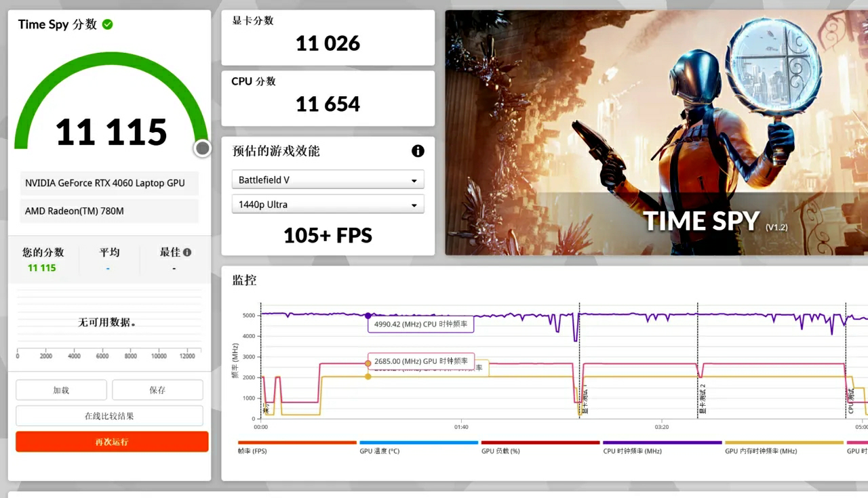Click the 2685.00 (MHz) GPU 时钟频率 tooltip

point(420,361)
